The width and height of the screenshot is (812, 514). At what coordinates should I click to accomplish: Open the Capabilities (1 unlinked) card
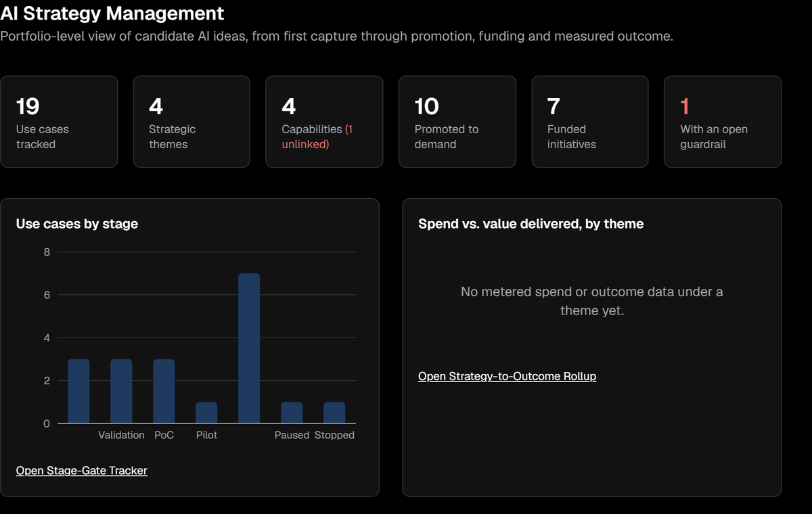click(x=324, y=122)
